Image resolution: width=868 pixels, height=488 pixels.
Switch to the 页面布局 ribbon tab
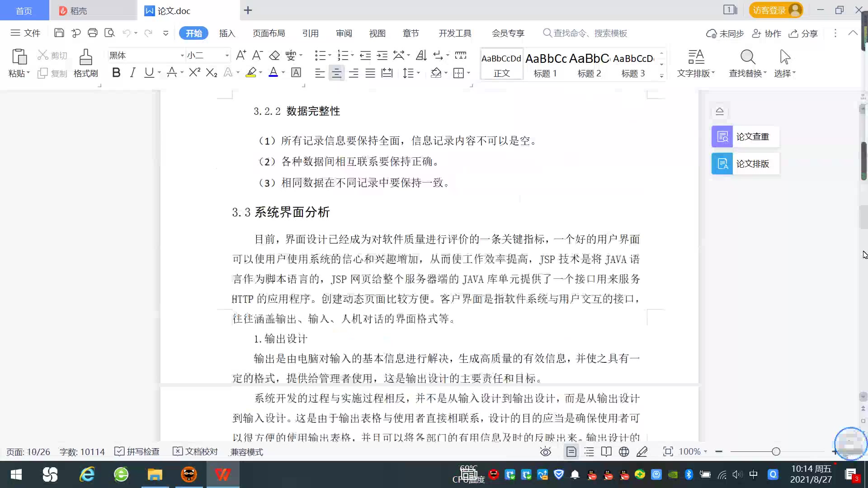tap(269, 33)
